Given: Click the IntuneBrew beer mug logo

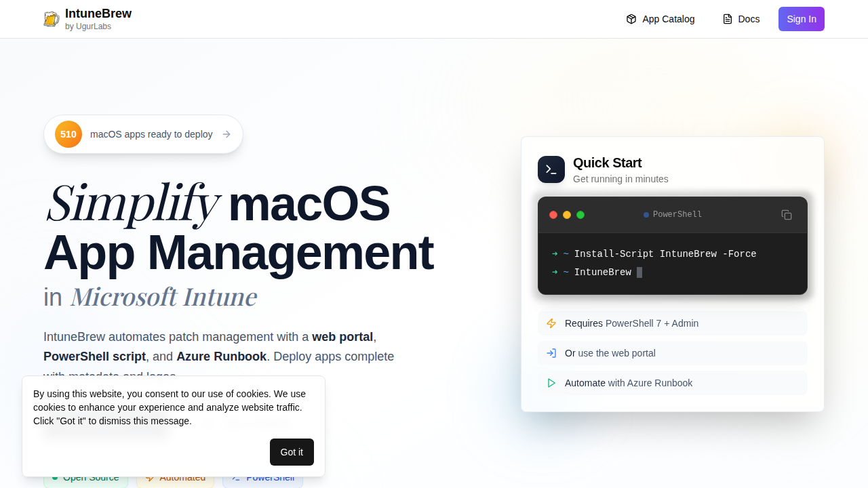Looking at the screenshot, I should click(x=52, y=19).
